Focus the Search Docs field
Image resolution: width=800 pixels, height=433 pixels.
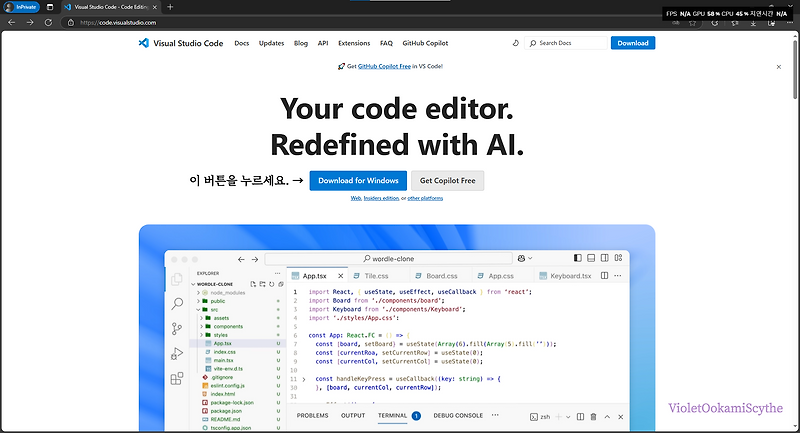tap(566, 43)
